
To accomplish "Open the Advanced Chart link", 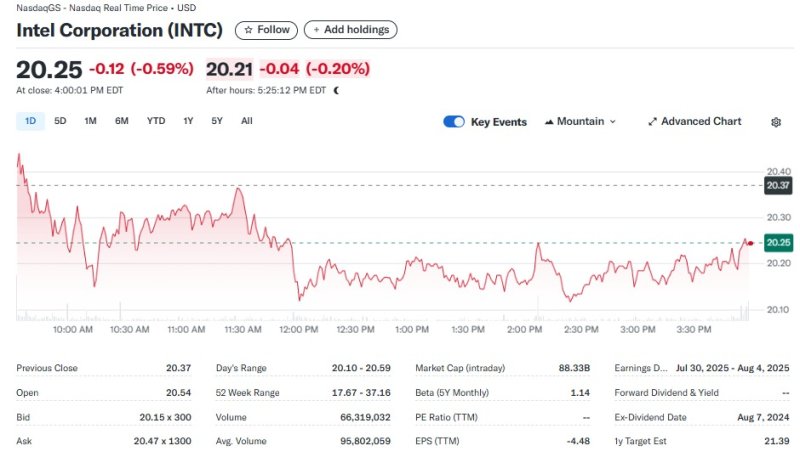I will click(695, 122).
